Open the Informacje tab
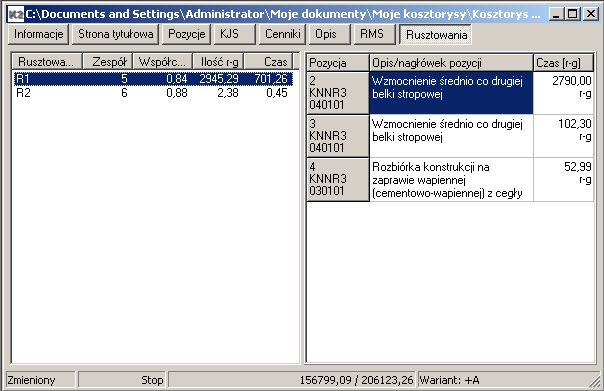This screenshot has height=391, width=604. (39, 34)
